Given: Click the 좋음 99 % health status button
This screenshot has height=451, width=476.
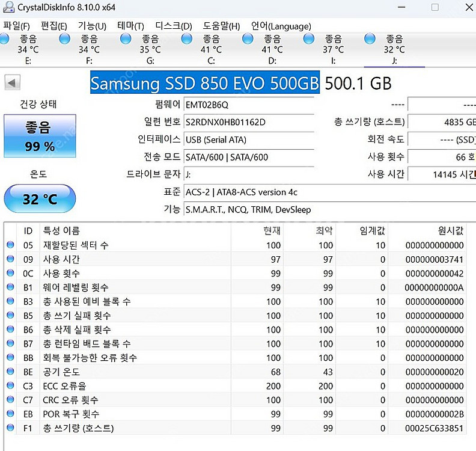Looking at the screenshot, I should [x=40, y=136].
